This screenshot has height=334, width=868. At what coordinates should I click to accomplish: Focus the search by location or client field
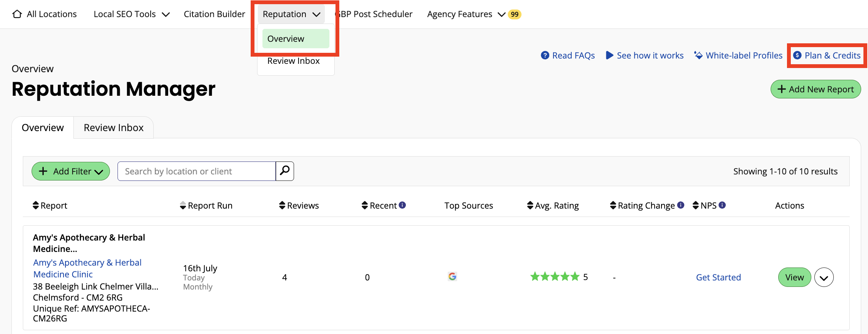click(x=196, y=171)
